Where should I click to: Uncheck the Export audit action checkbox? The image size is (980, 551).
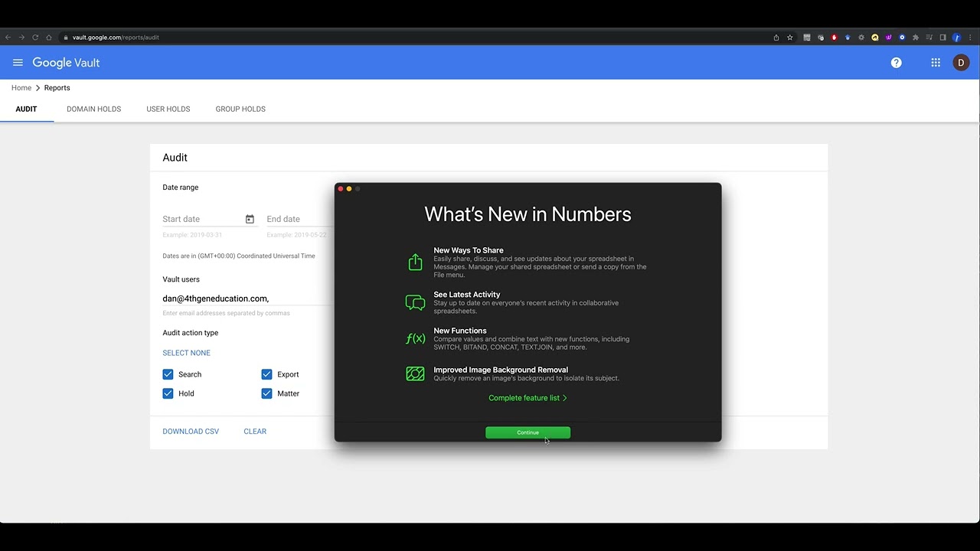(266, 374)
